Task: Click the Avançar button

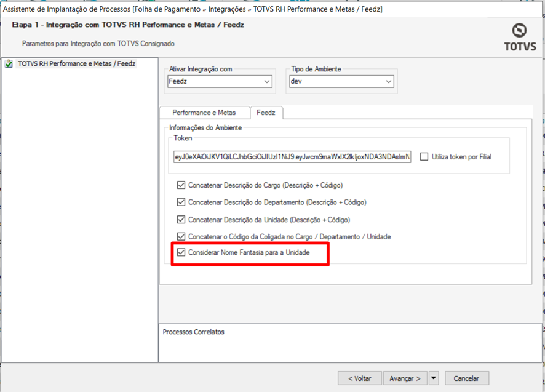Action: coord(405,378)
